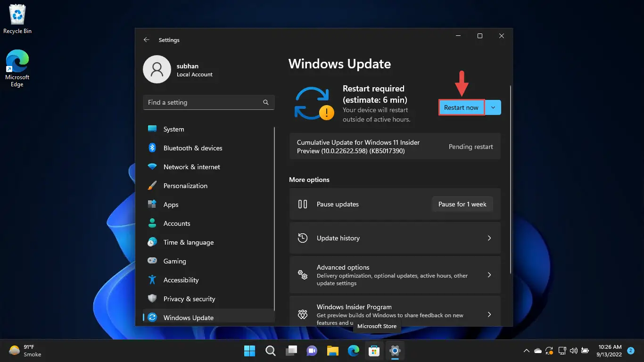644x362 pixels.
Task: Click in the Find a setting search box
Action: point(208,102)
